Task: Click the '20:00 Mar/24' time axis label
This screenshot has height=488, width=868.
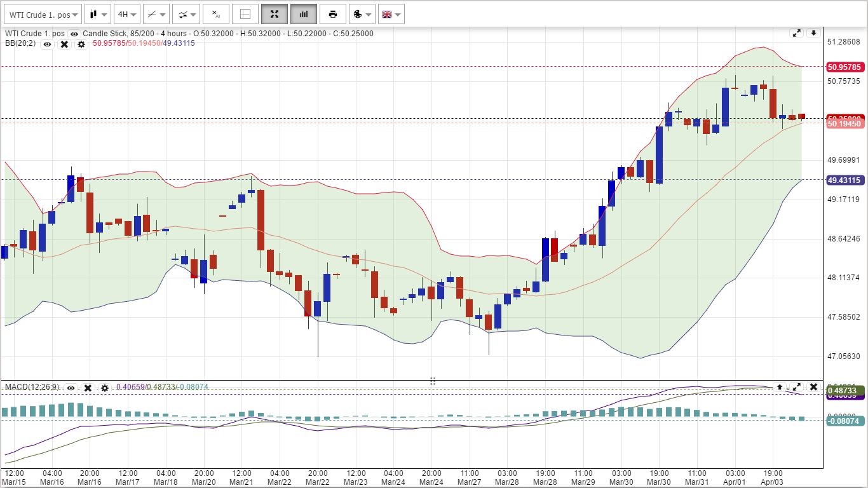Action: pos(431,478)
